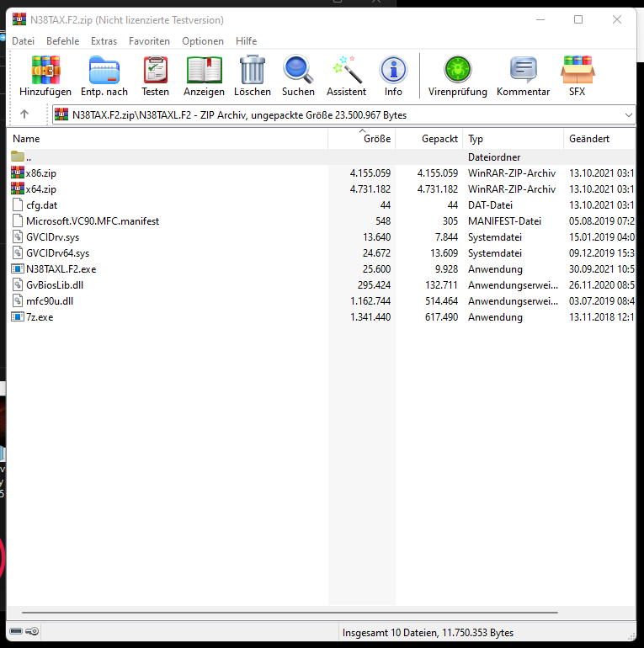The image size is (644, 648).
Task: Click the DAT-Datei type cell
Action: point(490,205)
